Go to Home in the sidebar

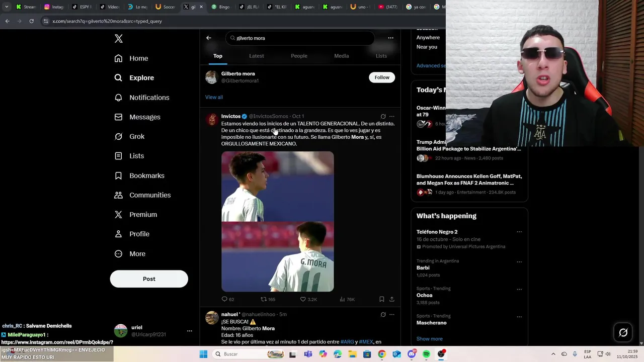click(131, 58)
